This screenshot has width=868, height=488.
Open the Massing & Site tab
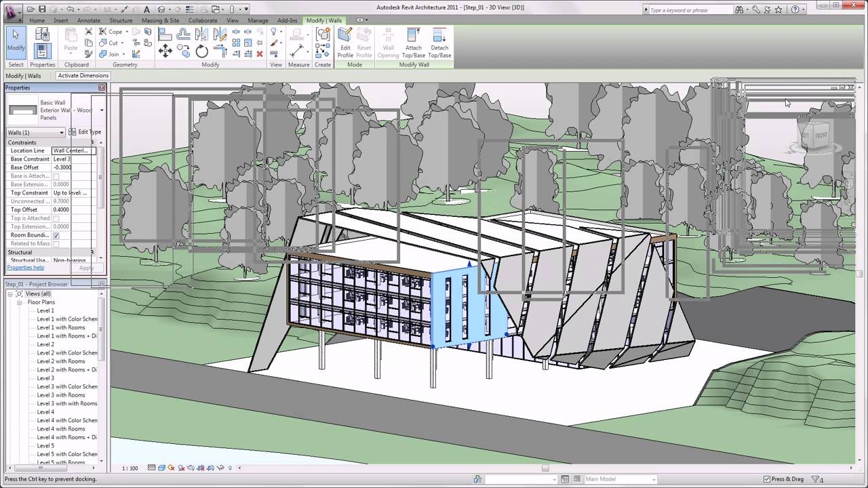pos(160,20)
